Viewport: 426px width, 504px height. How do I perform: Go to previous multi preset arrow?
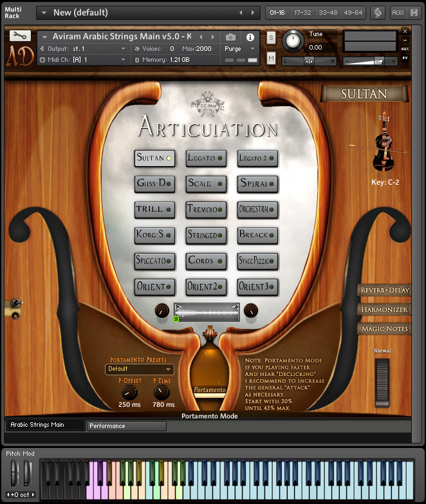(241, 12)
